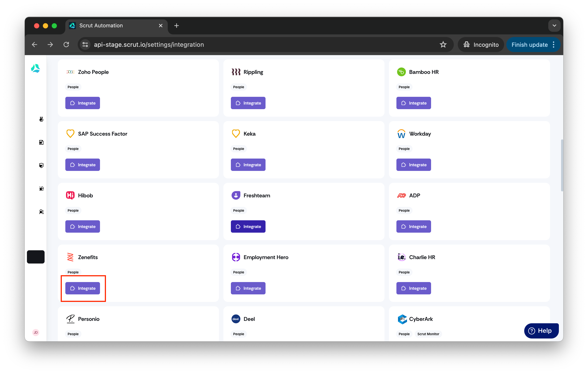The image size is (588, 374).
Task: Click the Scrut logo in sidebar
Action: point(35,68)
